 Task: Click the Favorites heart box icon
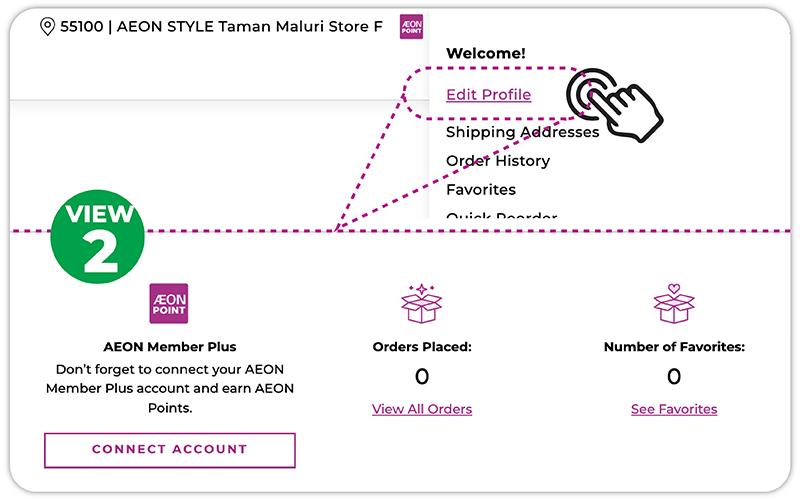[673, 304]
